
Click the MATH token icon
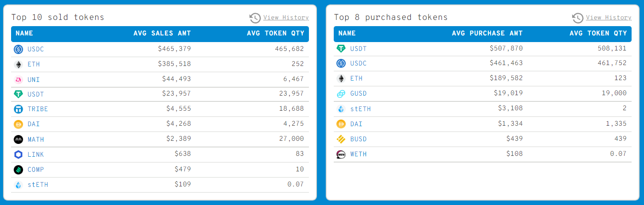(18, 139)
